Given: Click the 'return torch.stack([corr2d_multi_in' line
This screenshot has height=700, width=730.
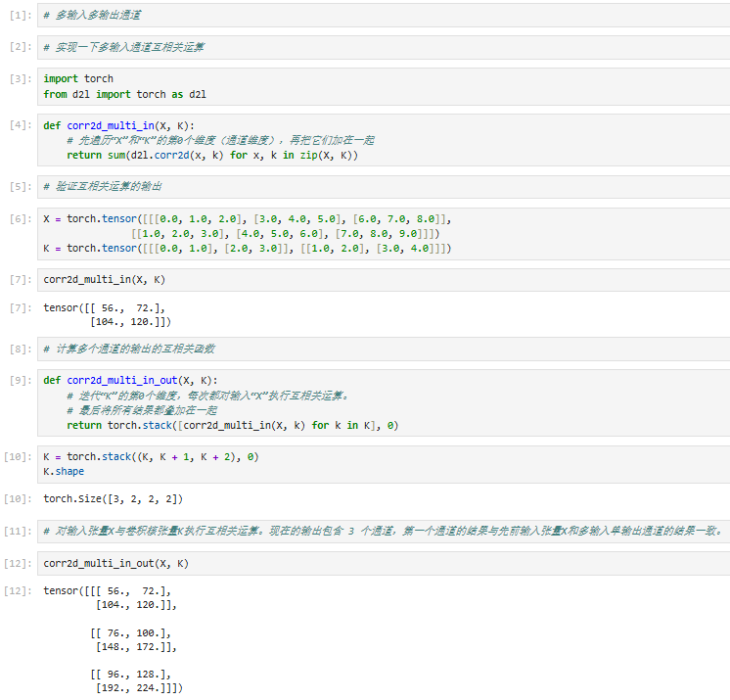Looking at the screenshot, I should (232, 425).
